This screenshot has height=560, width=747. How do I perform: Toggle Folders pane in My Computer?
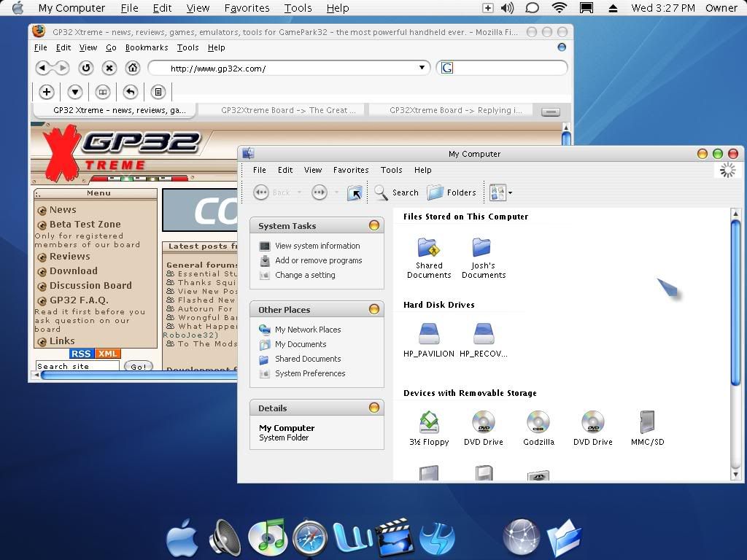pyautogui.click(x=452, y=192)
